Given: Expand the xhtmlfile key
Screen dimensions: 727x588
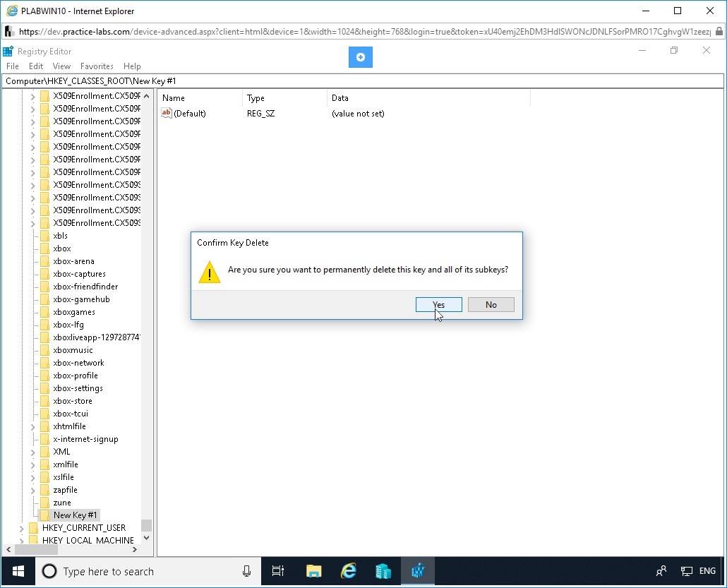Looking at the screenshot, I should pos(32,426).
